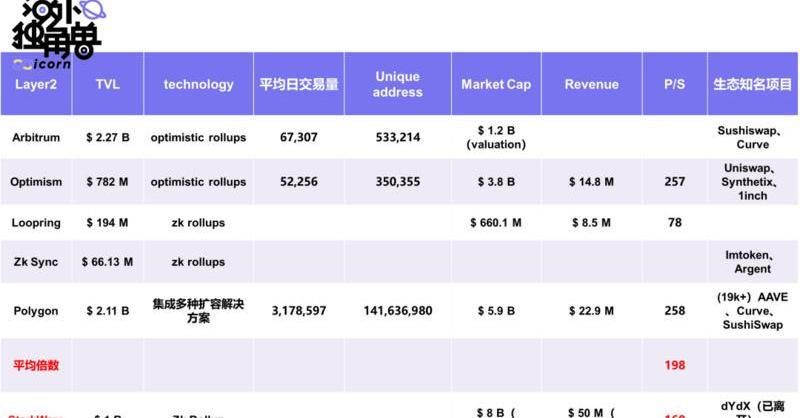Select the Layer2 column header
Viewport: 800px width, 418px height.
36,84
